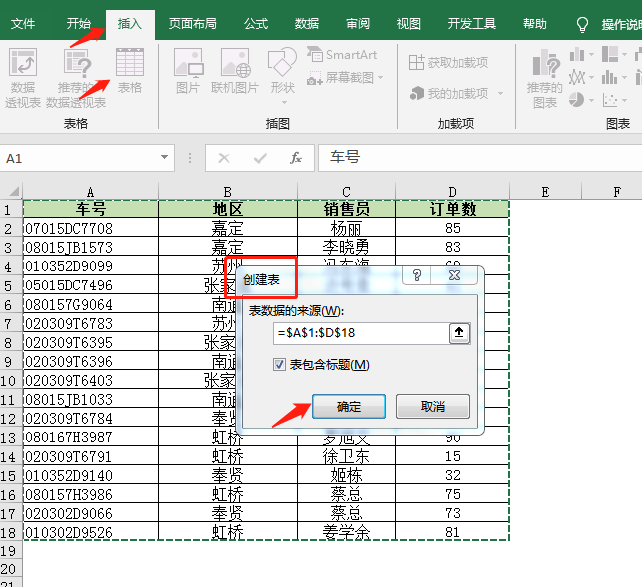
Task: Expand the Shapes dropdown arrow
Action: (x=284, y=102)
